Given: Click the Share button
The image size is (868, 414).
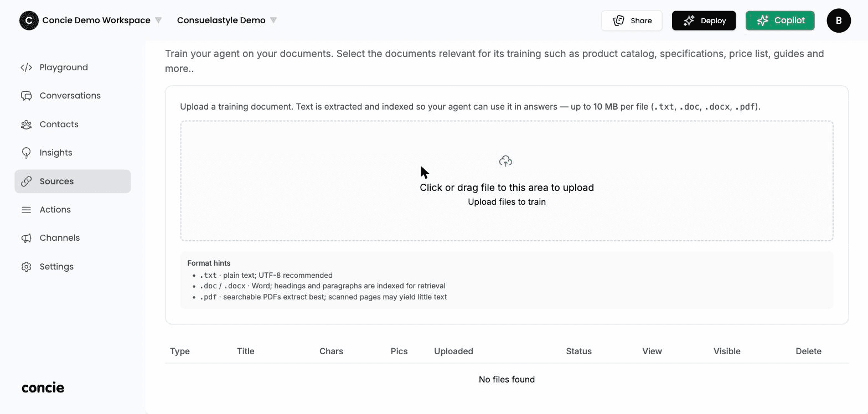Looking at the screenshot, I should (632, 20).
